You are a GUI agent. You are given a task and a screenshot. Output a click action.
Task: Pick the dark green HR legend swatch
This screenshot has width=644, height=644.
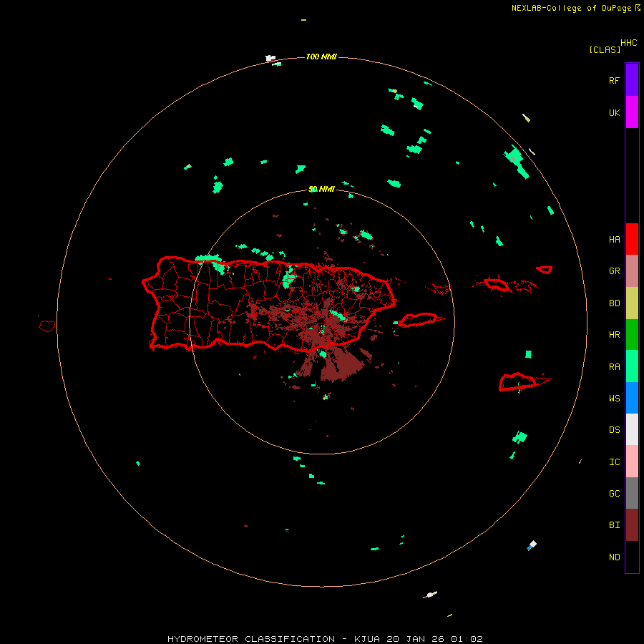click(632, 335)
